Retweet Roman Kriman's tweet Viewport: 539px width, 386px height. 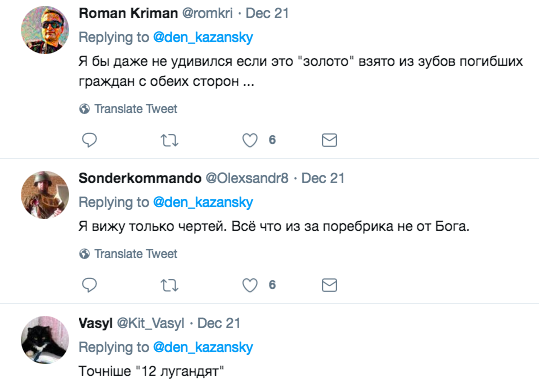(x=169, y=140)
